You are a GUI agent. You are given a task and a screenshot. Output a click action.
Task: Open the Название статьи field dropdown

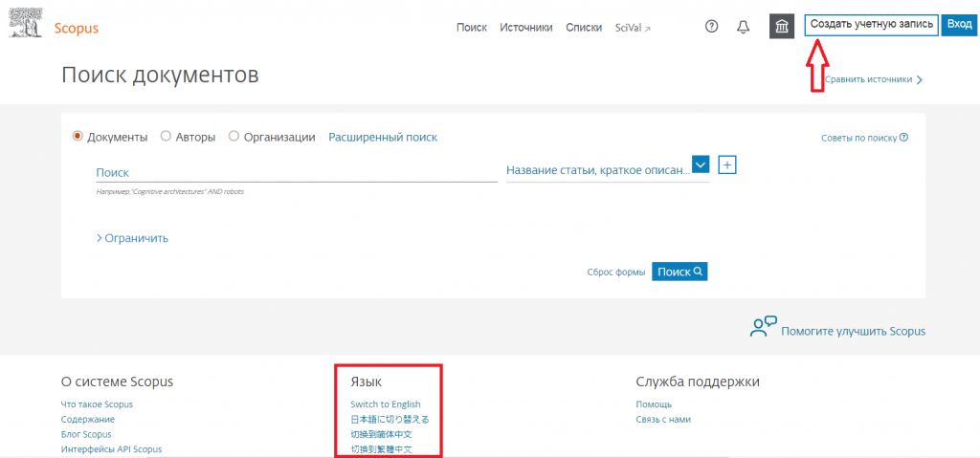tap(701, 165)
